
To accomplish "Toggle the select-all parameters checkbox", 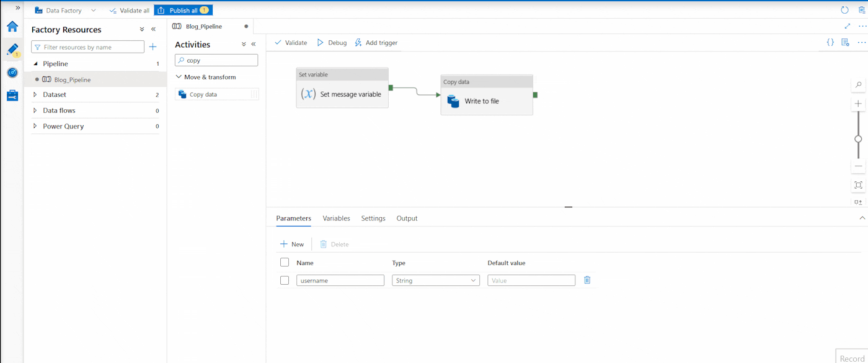I will point(285,262).
